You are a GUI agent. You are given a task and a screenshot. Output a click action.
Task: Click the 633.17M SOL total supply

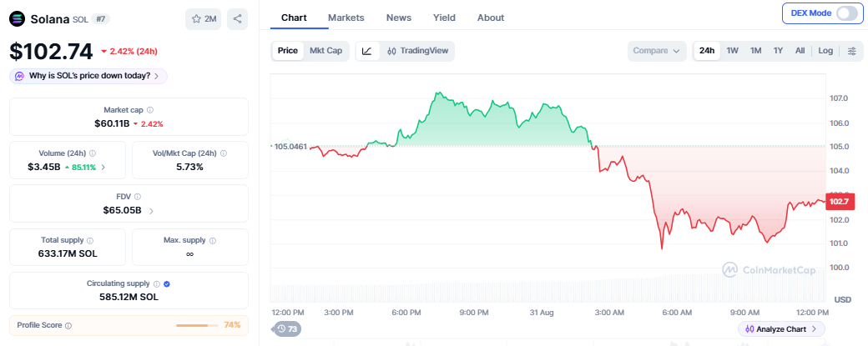(68, 253)
